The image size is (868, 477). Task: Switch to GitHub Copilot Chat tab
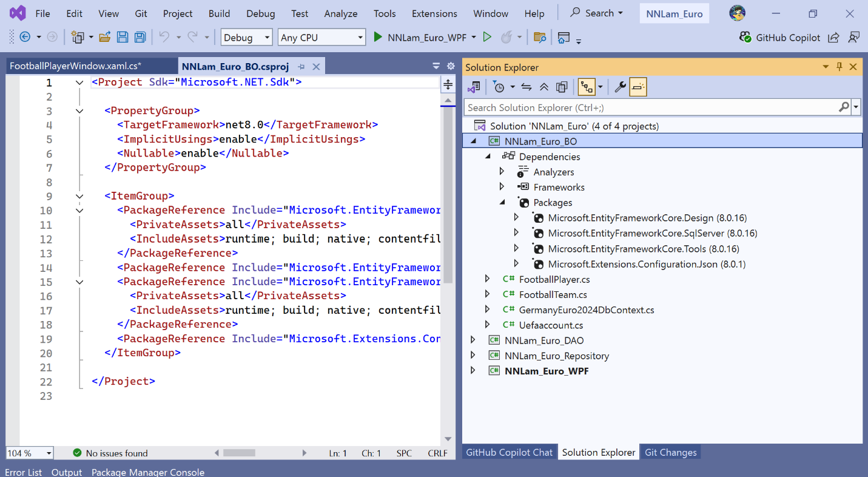point(509,452)
